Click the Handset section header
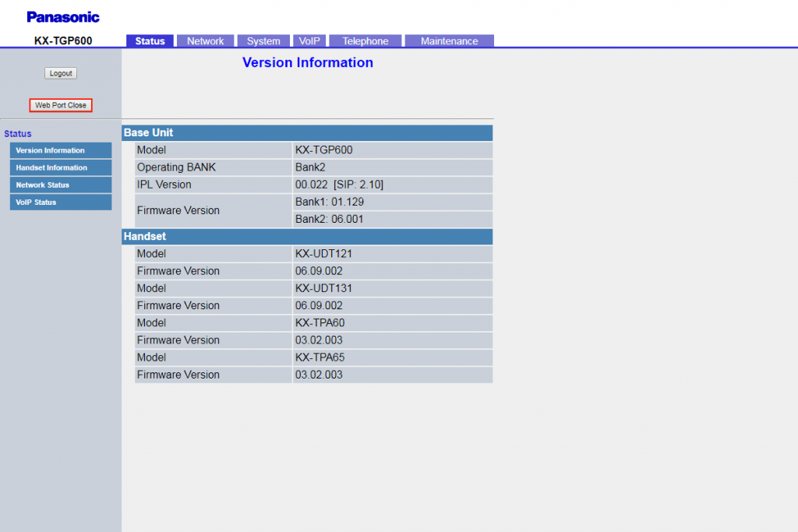The image size is (798, 532). 307,237
